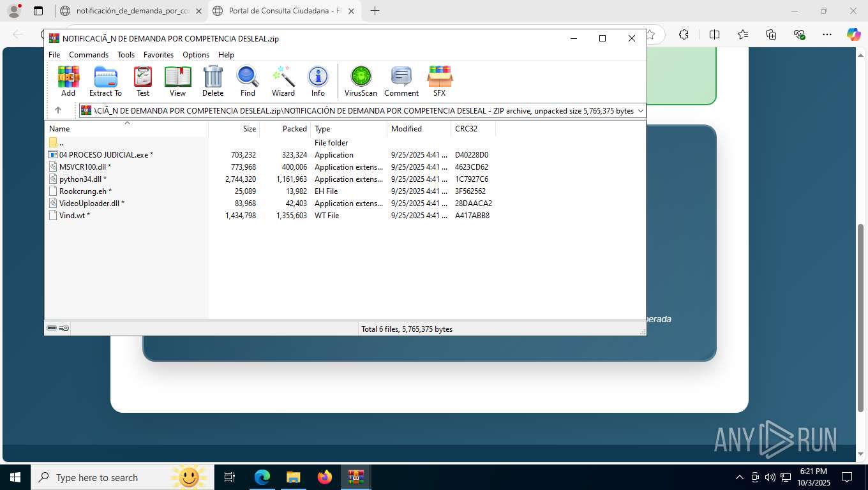The image size is (868, 490).
Task: Run the Test archive tool
Action: click(143, 82)
